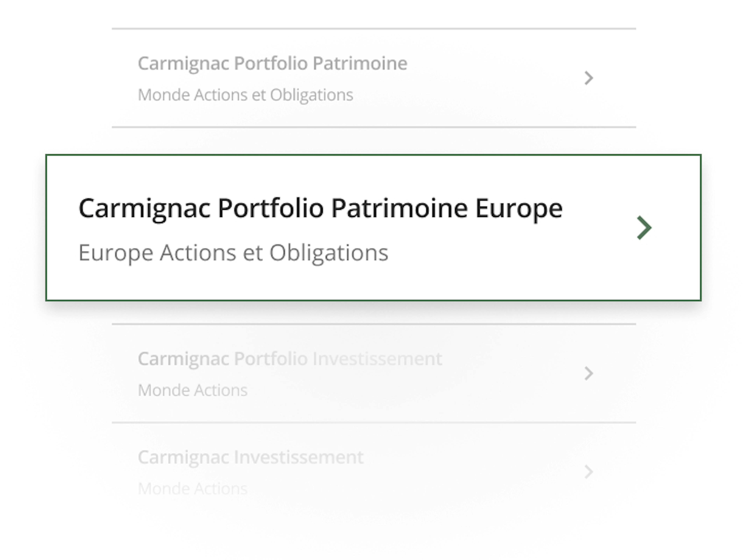Click the word Patrimoine in first row

[360, 63]
